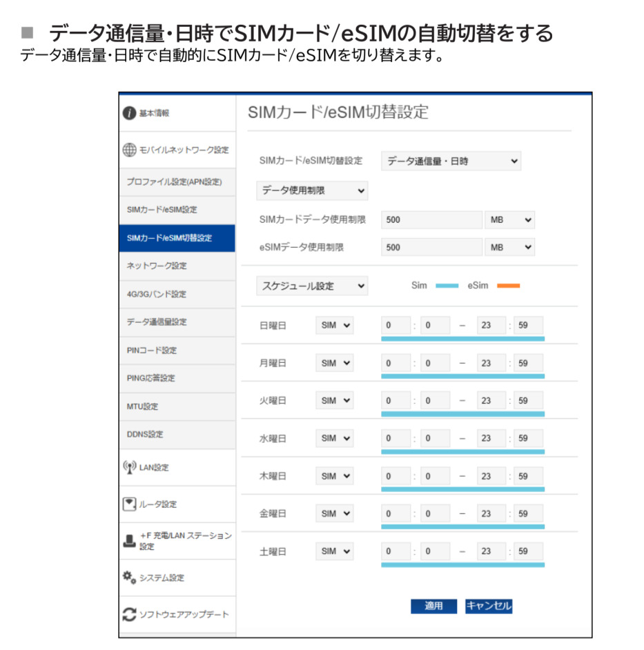This screenshot has height=650, width=644.
Task: Click the SIMカード/eSIM切替設定 page heading
Action: [x=338, y=112]
